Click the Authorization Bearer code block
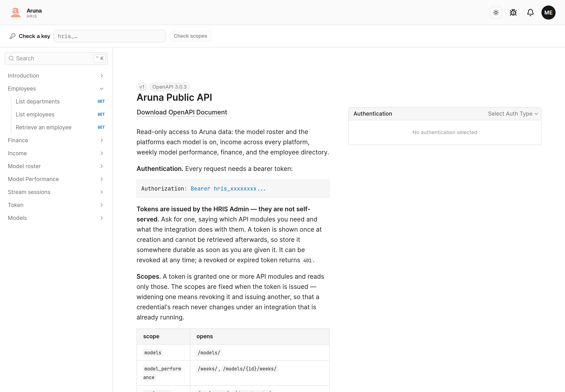 pos(233,189)
